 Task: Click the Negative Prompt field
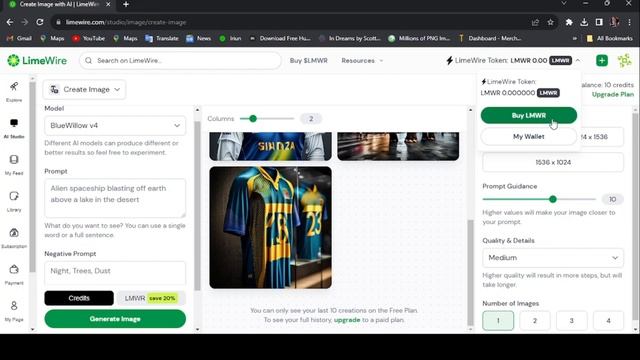click(x=115, y=272)
